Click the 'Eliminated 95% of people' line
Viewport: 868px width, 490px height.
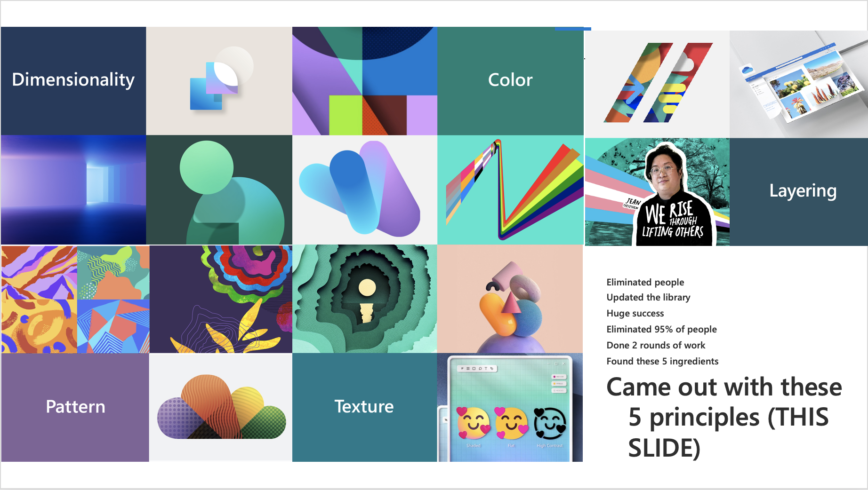click(661, 329)
